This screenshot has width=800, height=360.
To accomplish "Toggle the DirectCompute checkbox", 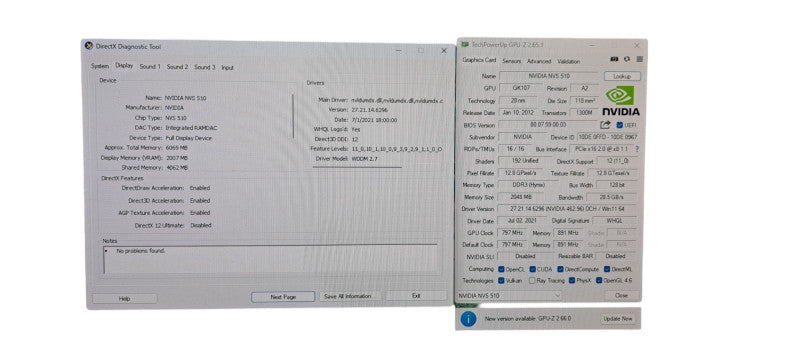I will tap(560, 269).
